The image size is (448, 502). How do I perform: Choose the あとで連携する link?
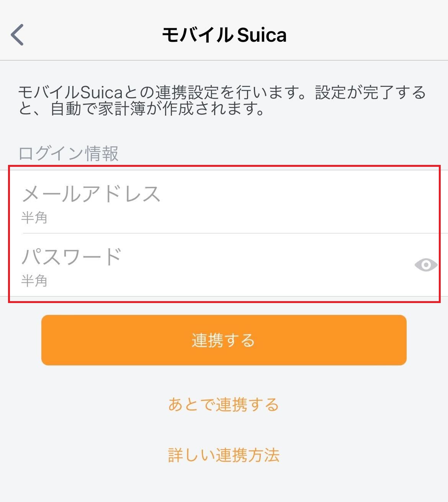click(x=224, y=404)
